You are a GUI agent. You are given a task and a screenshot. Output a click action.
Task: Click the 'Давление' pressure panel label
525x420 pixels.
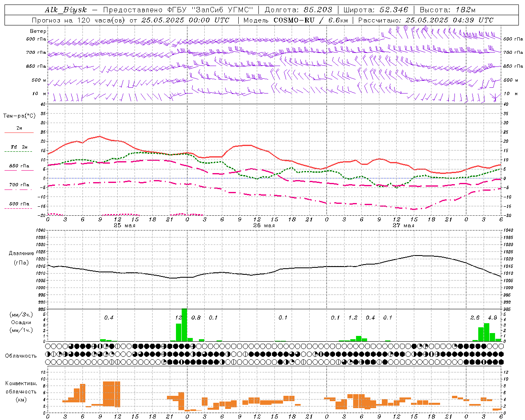coord(21,253)
